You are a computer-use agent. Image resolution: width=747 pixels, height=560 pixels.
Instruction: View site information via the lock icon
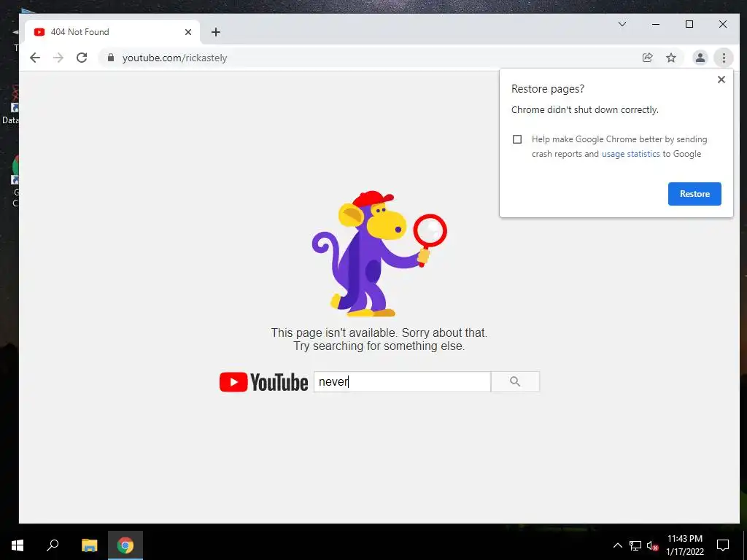pyautogui.click(x=111, y=58)
